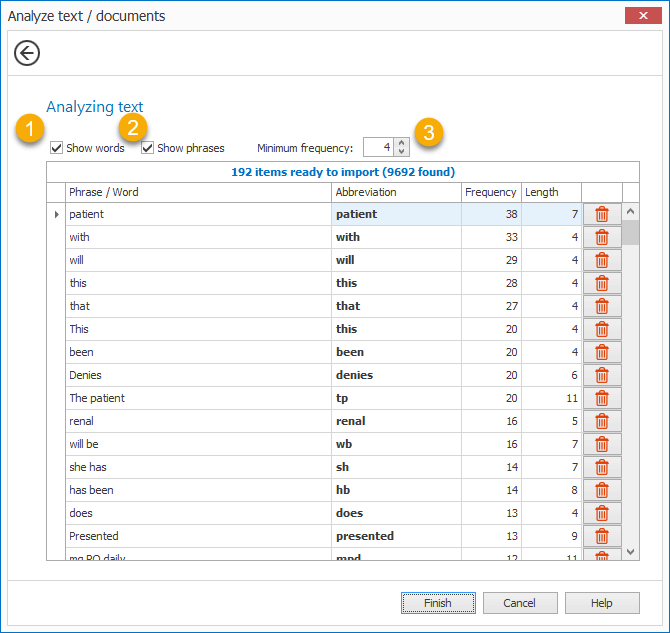Image resolution: width=670 pixels, height=633 pixels.
Task: Click the vertical scrollbar thumb
Action: (630, 233)
